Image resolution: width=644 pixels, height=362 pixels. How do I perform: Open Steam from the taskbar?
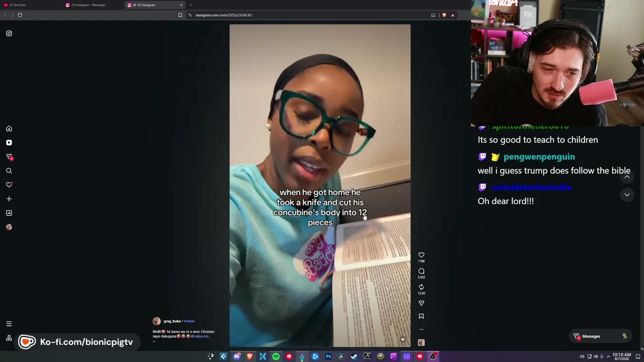pyautogui.click(x=354, y=356)
